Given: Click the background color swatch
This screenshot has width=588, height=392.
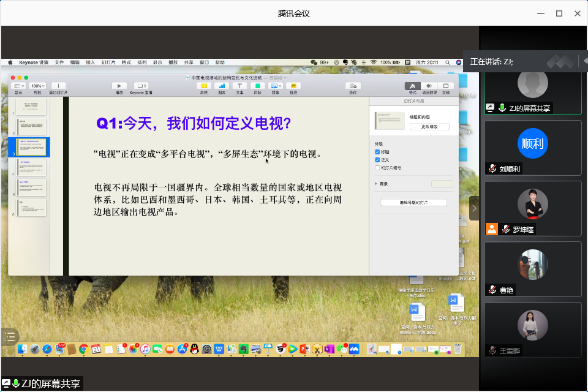Looking at the screenshot, I should coord(442,183).
